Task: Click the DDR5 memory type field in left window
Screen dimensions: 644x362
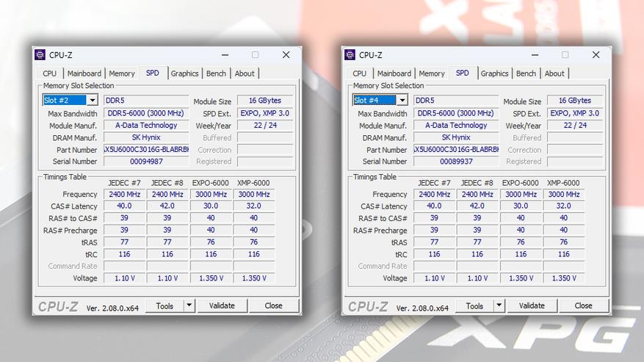Action: pos(146,101)
